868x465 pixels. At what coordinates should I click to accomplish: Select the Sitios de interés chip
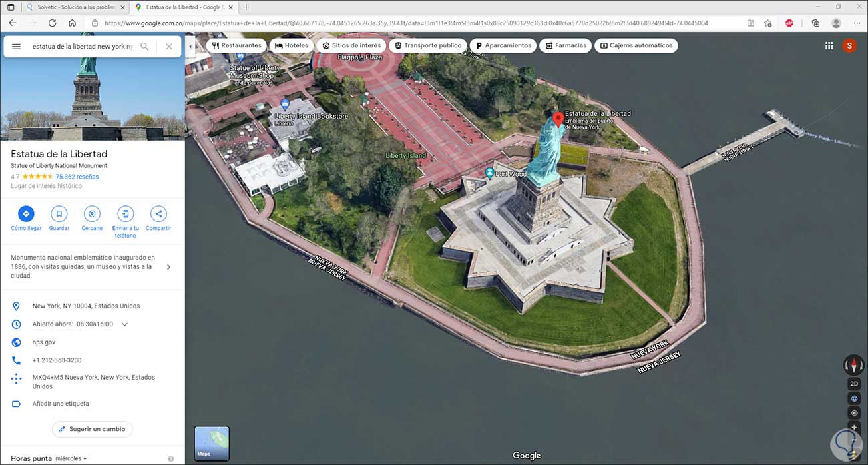point(351,45)
